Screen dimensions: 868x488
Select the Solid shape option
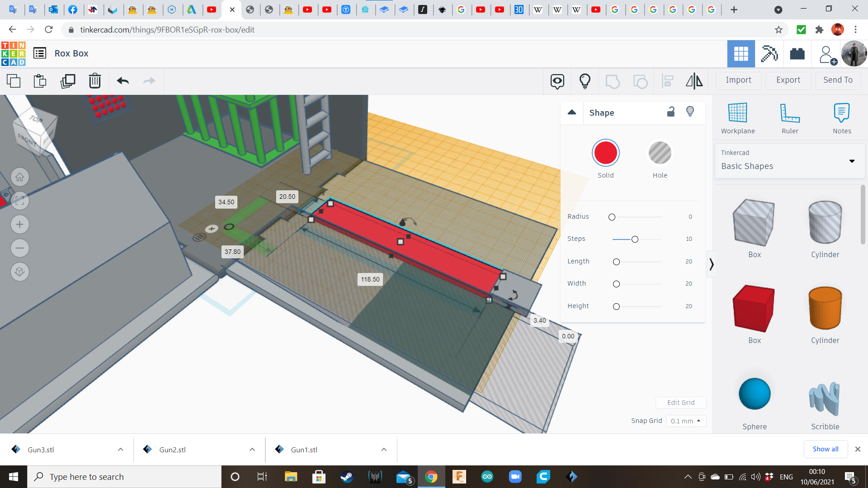click(605, 153)
